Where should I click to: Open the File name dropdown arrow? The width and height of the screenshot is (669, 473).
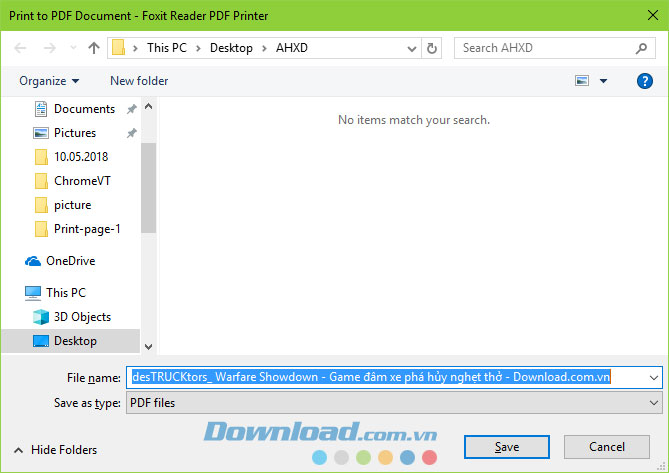pyautogui.click(x=654, y=378)
